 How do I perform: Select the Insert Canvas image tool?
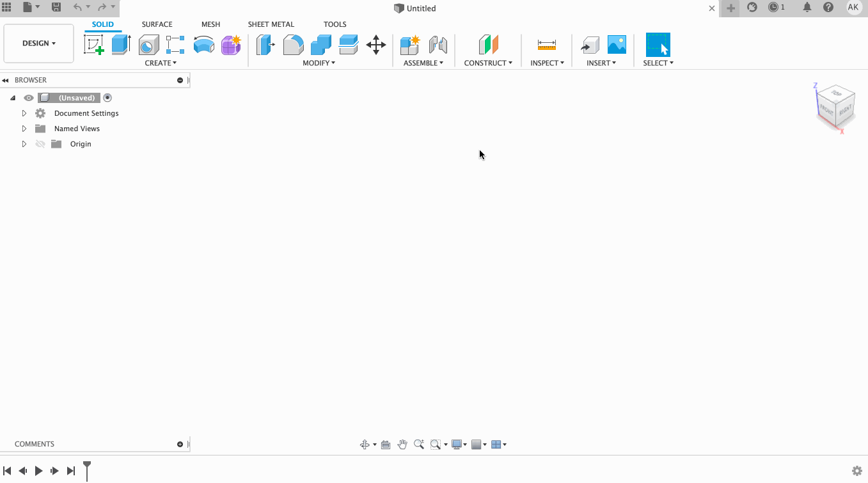click(x=617, y=44)
